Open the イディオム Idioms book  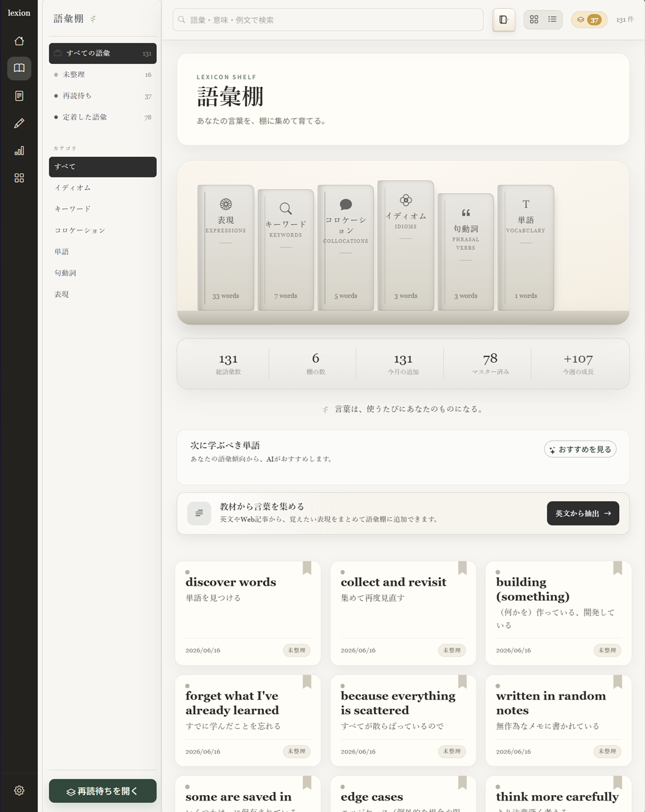click(x=406, y=246)
